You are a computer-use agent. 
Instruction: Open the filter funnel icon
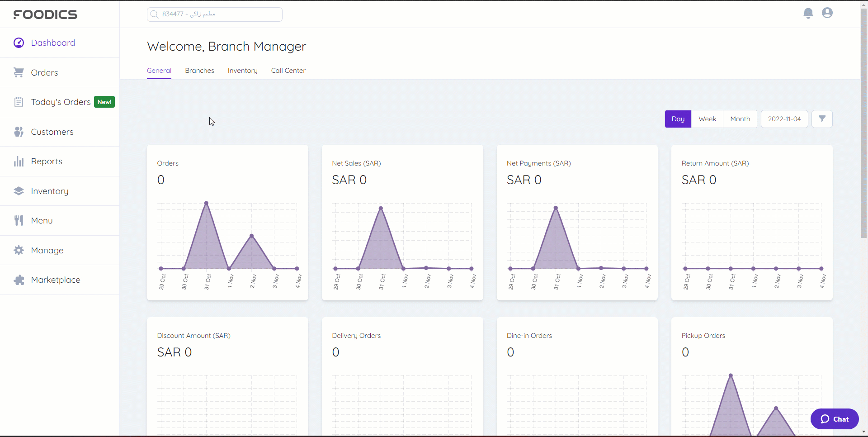[x=822, y=119]
